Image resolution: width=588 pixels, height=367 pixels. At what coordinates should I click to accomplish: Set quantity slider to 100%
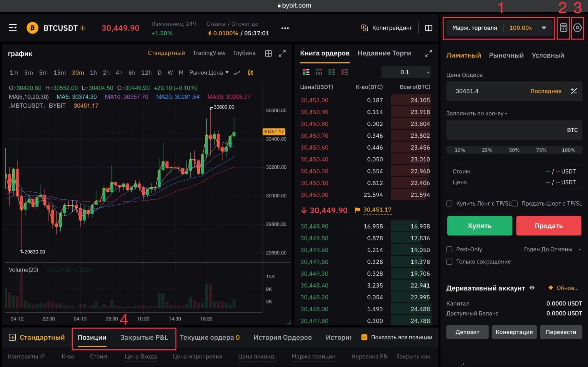point(568,150)
